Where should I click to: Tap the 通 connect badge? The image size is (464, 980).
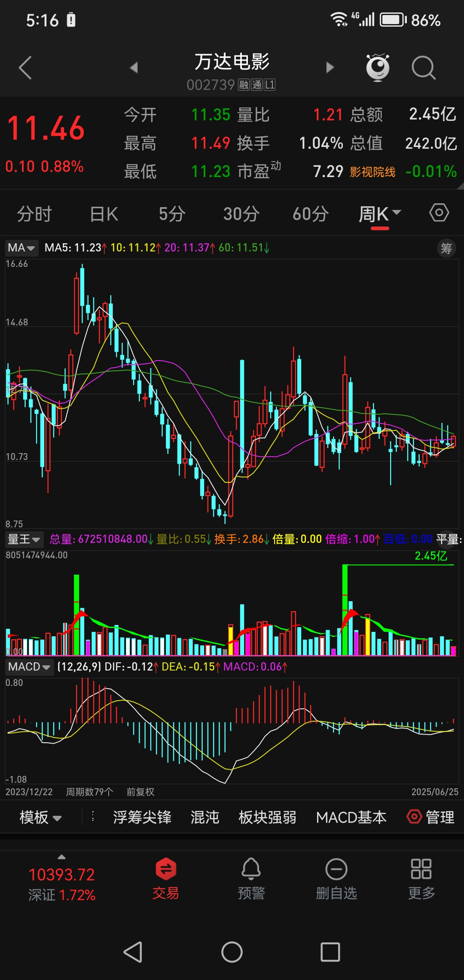(x=257, y=85)
